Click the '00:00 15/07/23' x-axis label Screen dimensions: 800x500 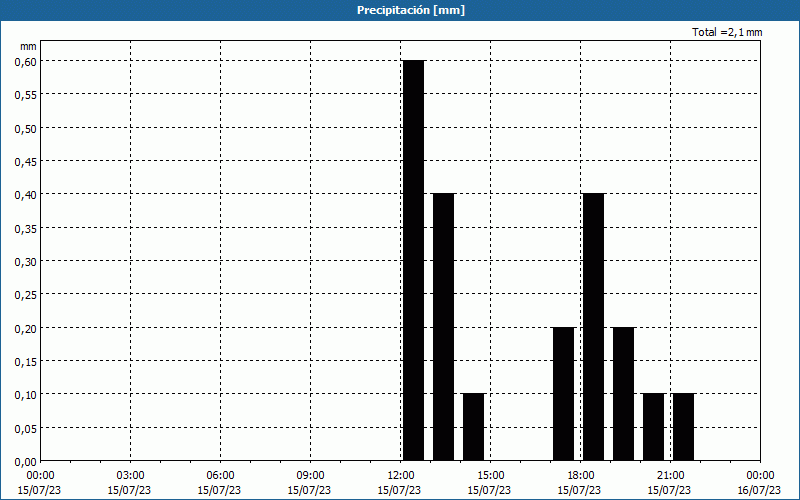(40, 483)
